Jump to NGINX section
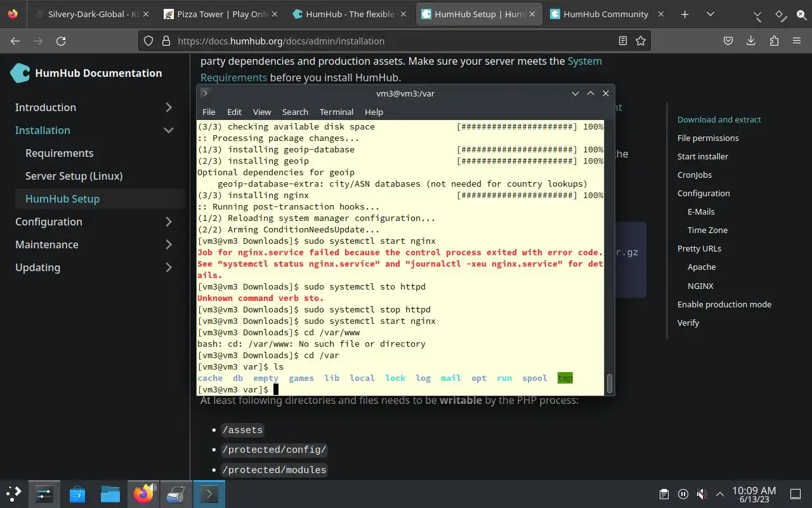The image size is (812, 508). 700,286
